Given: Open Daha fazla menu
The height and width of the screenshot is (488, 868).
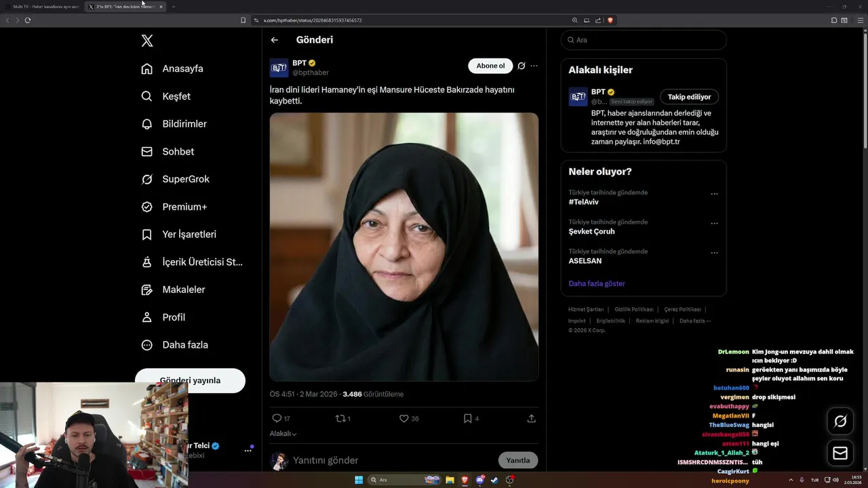Looking at the screenshot, I should pyautogui.click(x=174, y=345).
